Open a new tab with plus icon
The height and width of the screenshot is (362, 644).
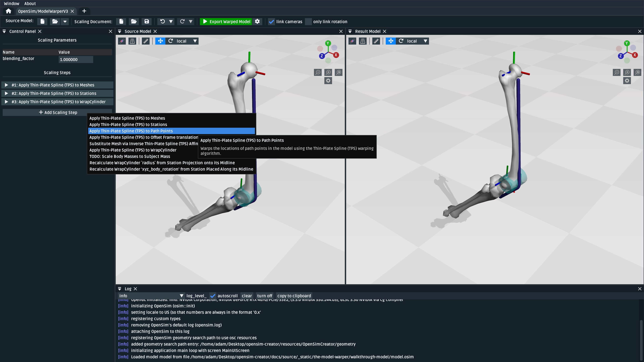pyautogui.click(x=84, y=11)
